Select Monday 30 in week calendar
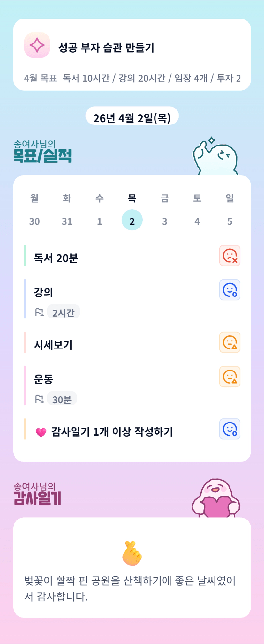 34,221
